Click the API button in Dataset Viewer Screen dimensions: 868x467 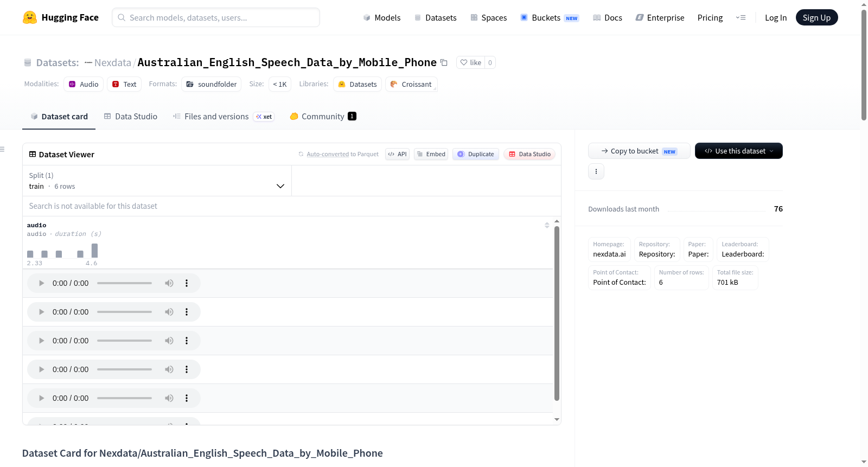[x=397, y=154]
